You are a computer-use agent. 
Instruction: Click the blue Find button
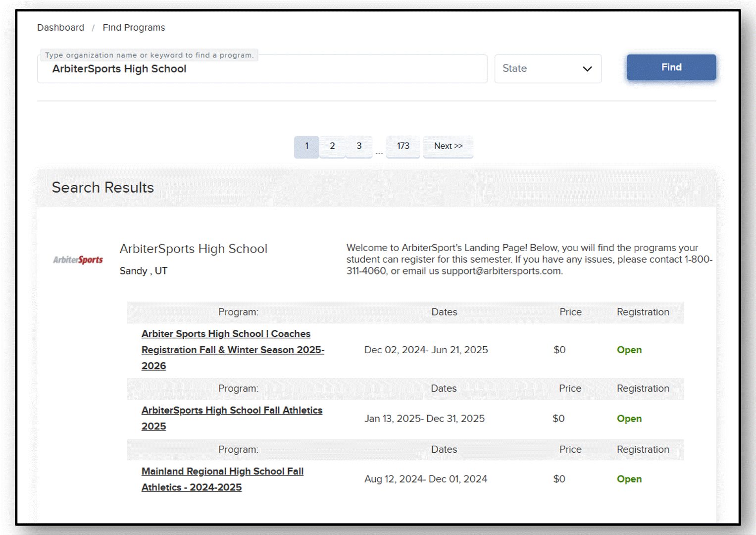671,67
